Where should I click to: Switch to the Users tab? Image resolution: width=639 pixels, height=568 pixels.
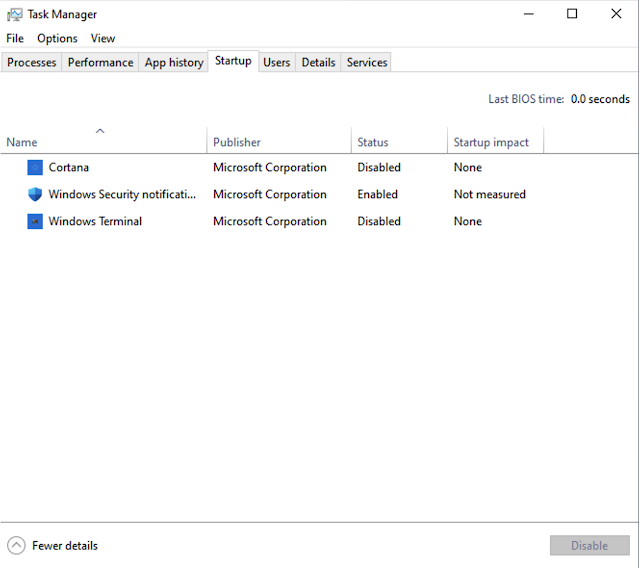point(277,62)
